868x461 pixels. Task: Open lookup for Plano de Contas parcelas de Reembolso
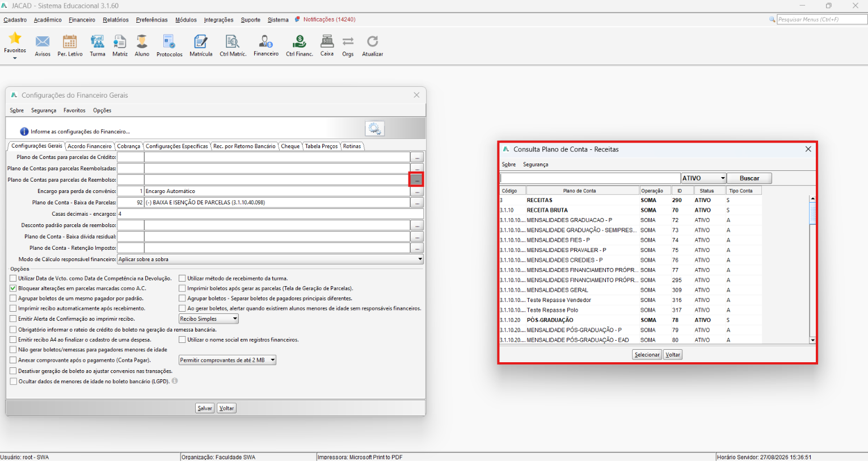tap(417, 180)
